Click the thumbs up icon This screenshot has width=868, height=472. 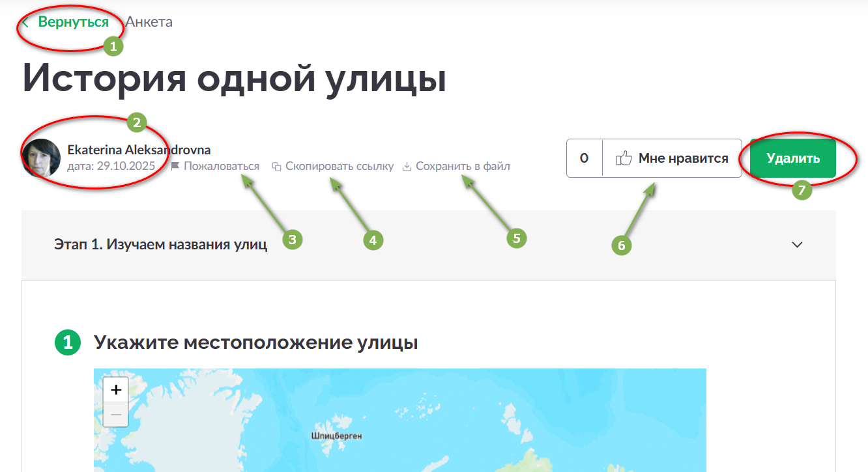[624, 158]
